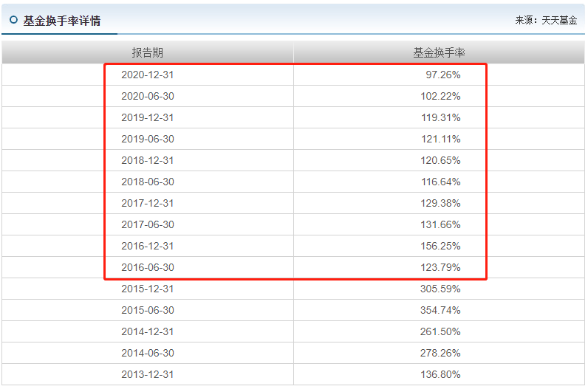The image size is (588, 389).
Task: Select the 278.26% turnover value
Action: 440,353
